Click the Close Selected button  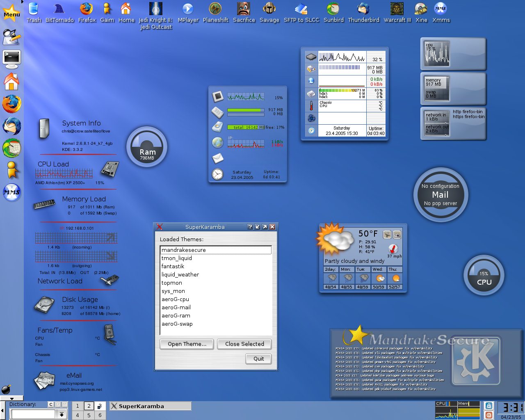(x=244, y=344)
